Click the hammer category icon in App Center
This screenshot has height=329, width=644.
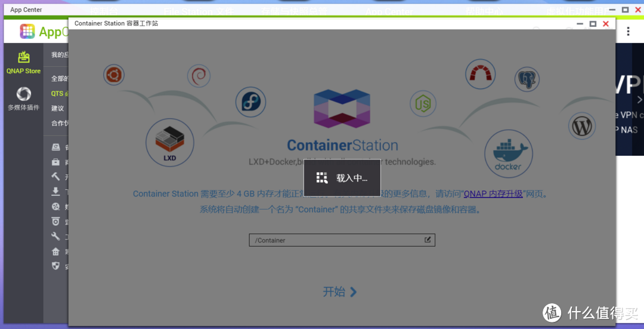[x=55, y=176]
